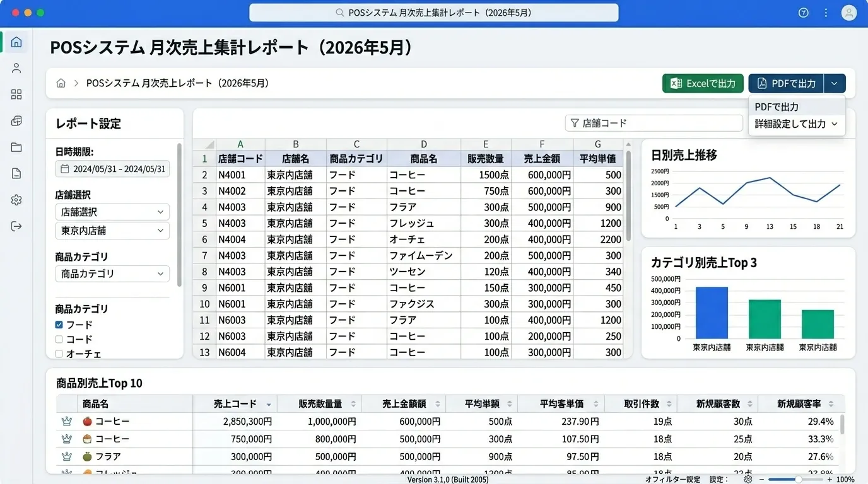Click the report settings panel scrollbar
The height and width of the screenshot is (484, 868).
click(x=179, y=214)
